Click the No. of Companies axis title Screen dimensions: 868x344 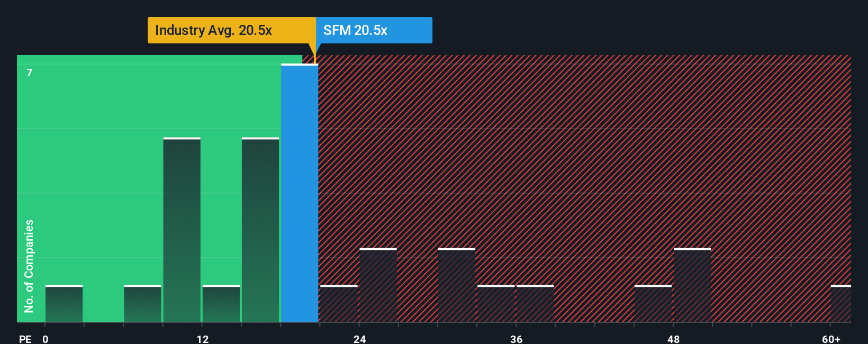point(29,266)
